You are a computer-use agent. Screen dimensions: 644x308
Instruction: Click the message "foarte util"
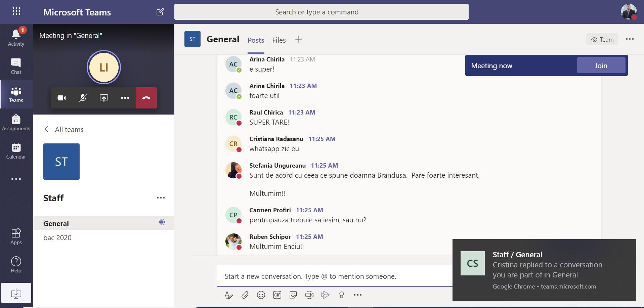pos(264,95)
